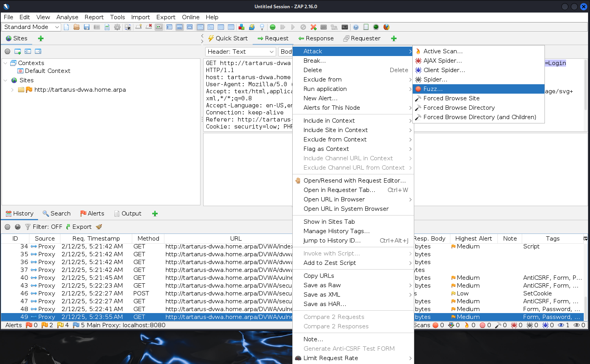Screen dimensions: 590x364
Task: Open an existing session via the folder icon
Action: [76, 27]
